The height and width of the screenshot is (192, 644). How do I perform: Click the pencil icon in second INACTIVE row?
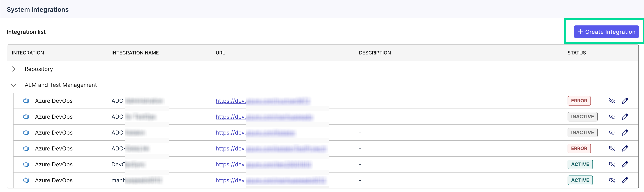click(x=625, y=133)
